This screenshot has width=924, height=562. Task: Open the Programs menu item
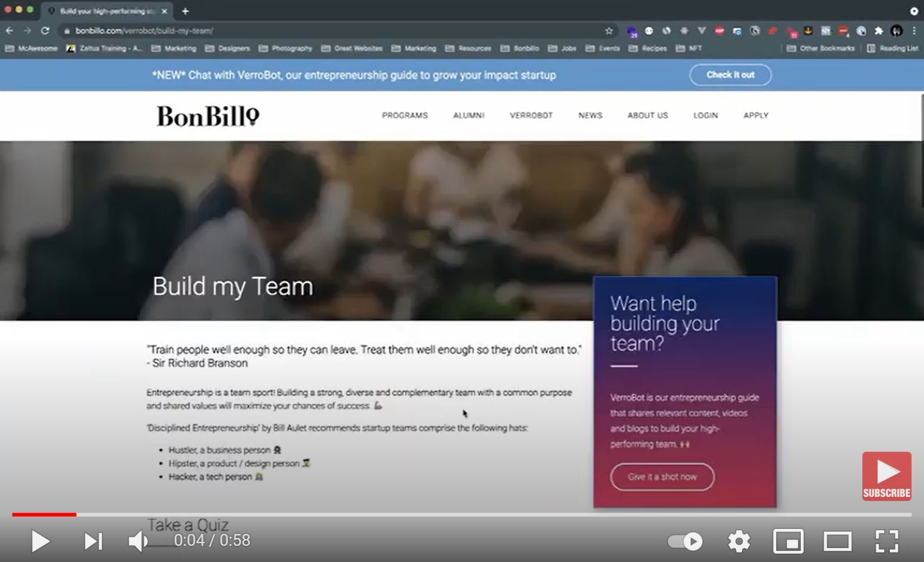point(405,115)
